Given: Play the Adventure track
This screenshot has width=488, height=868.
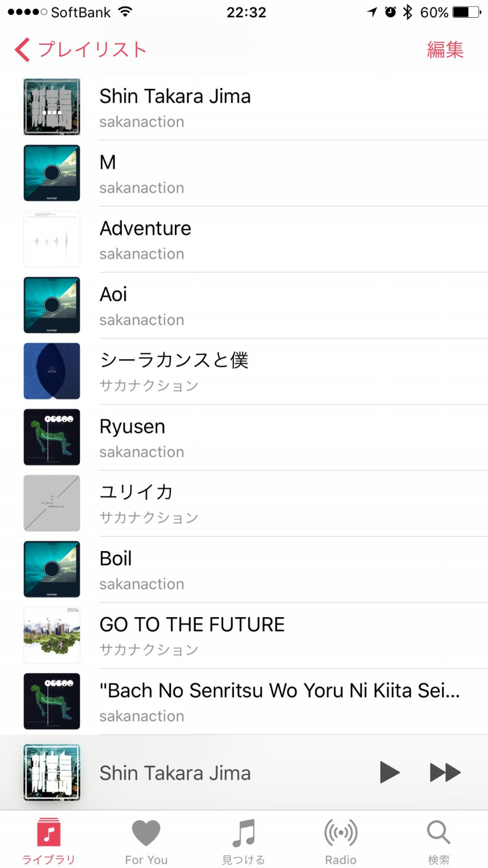Looking at the screenshot, I should [244, 240].
